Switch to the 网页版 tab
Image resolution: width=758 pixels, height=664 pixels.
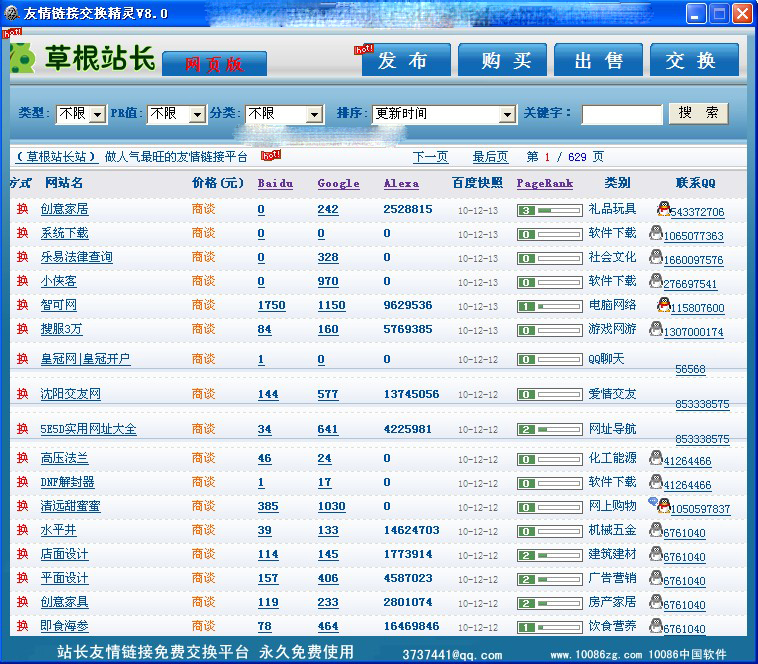click(x=214, y=64)
